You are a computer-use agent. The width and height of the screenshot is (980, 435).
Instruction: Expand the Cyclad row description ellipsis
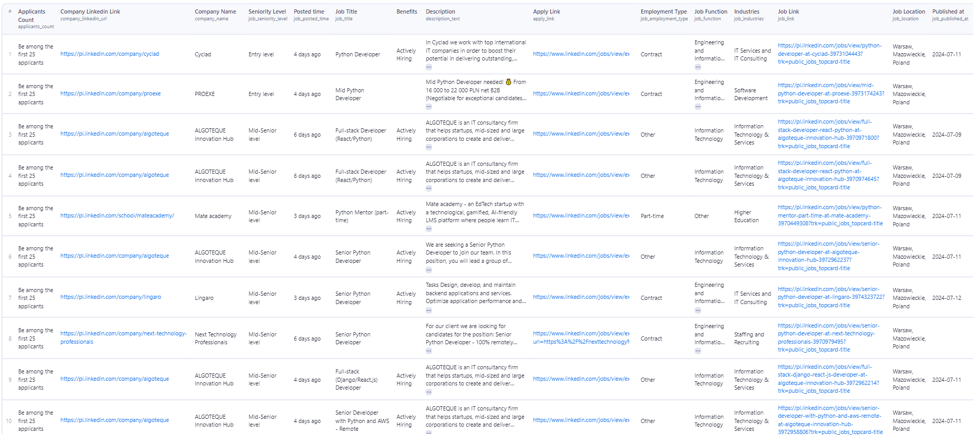tap(428, 67)
